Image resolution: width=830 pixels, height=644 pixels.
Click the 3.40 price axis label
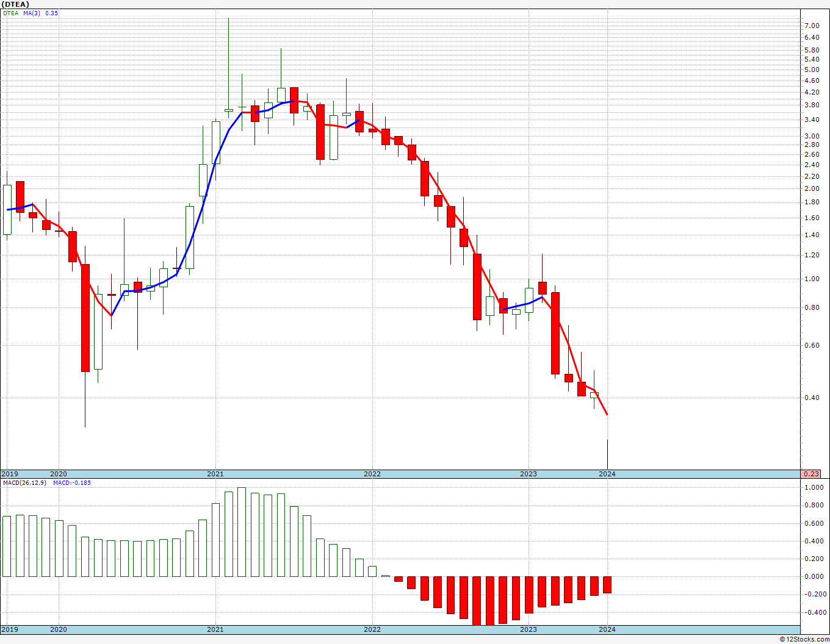pyautogui.click(x=812, y=120)
